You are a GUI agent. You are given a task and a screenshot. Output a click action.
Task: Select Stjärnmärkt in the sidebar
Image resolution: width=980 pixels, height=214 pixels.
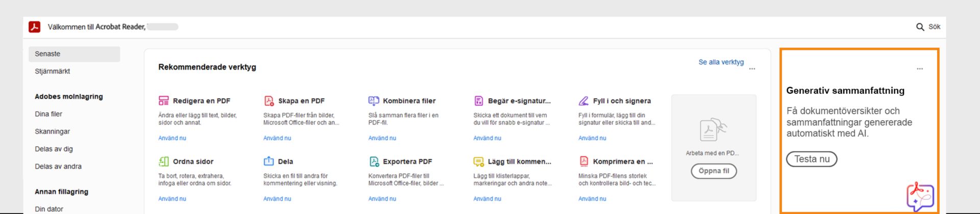click(53, 71)
